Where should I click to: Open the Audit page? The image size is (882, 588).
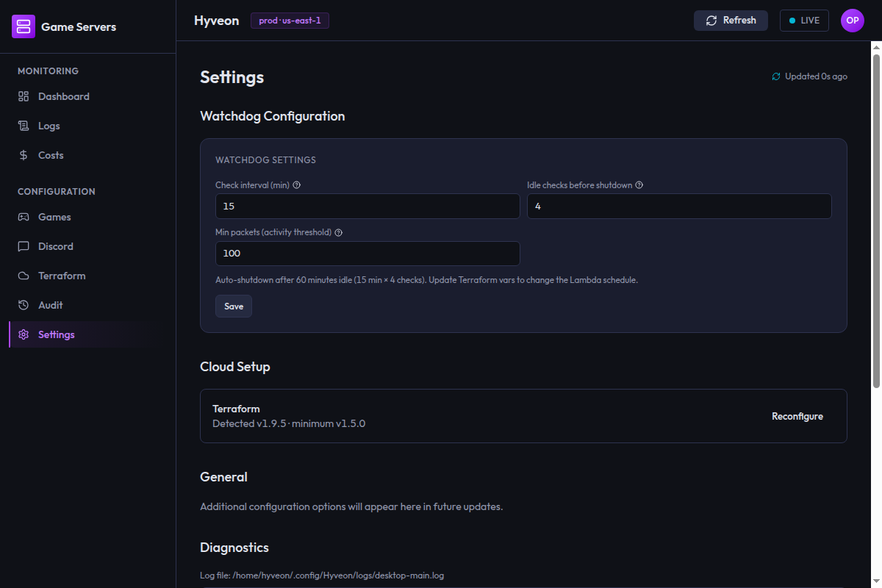pos(88,305)
